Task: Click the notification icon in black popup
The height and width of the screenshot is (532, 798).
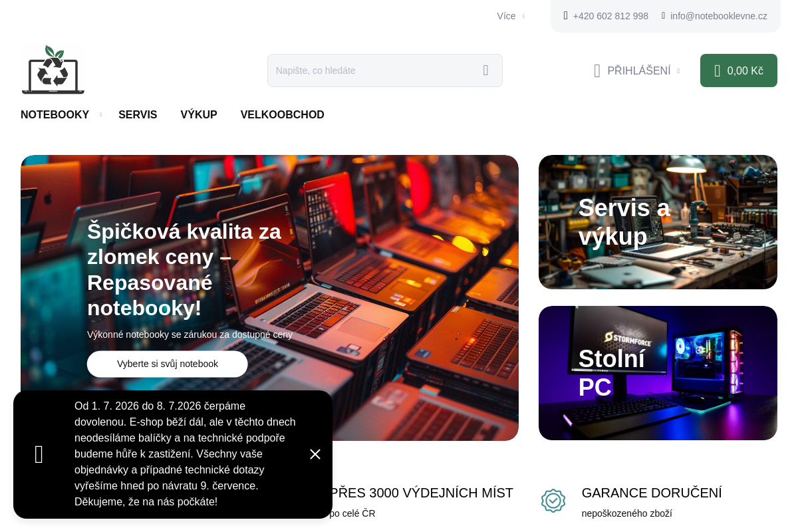Action: [x=39, y=454]
